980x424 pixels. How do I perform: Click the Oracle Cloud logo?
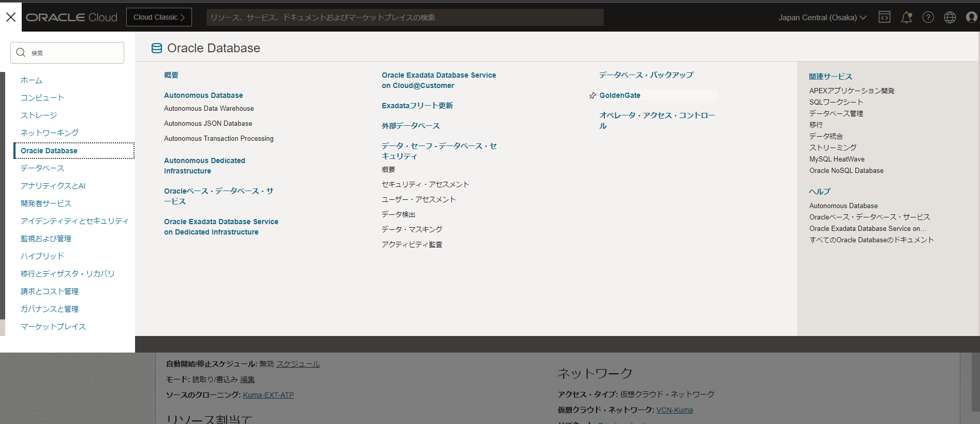coord(71,17)
